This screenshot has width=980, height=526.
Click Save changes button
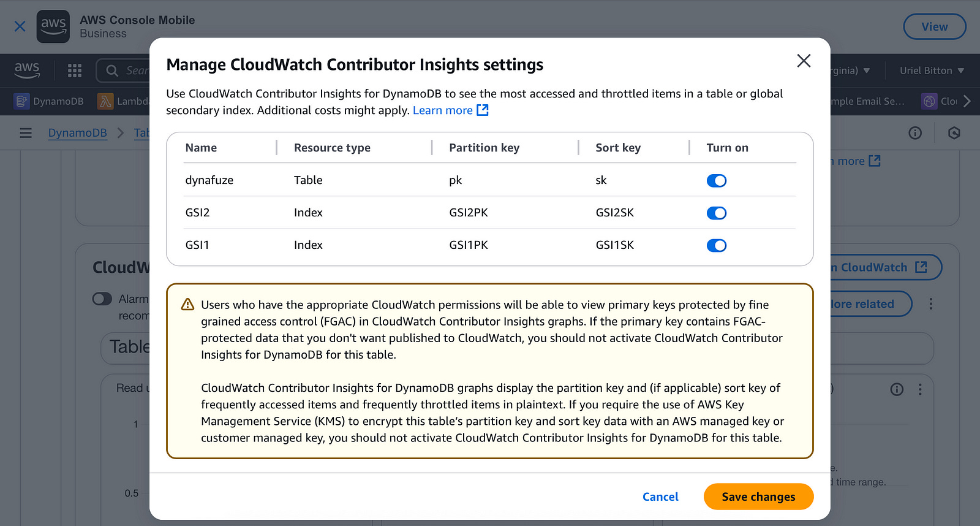pos(758,497)
